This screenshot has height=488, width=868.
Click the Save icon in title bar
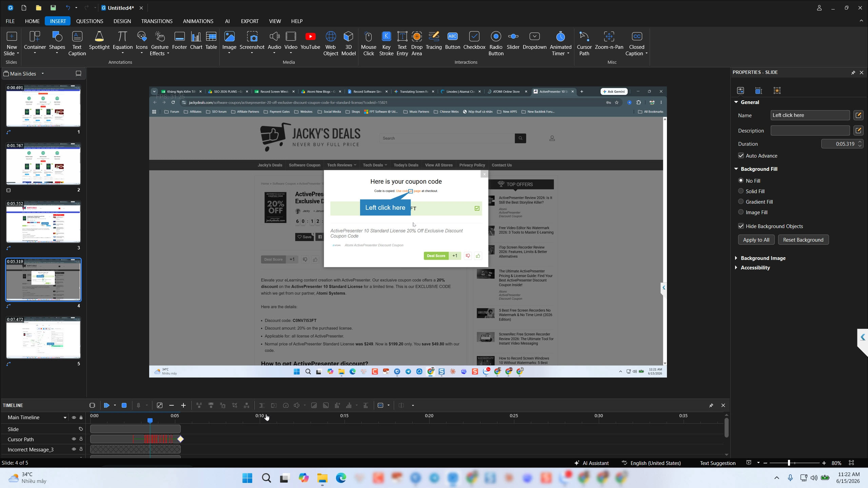tap(53, 8)
